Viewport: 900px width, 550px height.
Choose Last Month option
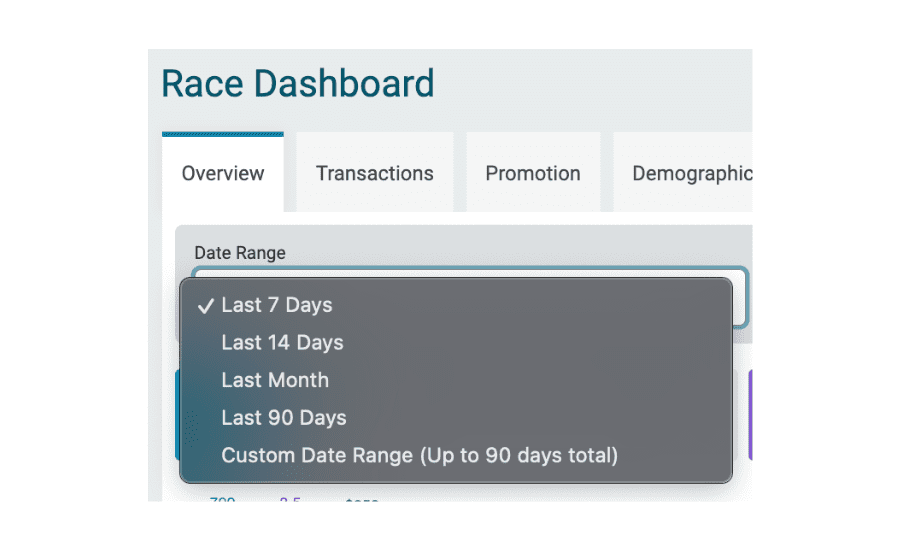point(456,380)
